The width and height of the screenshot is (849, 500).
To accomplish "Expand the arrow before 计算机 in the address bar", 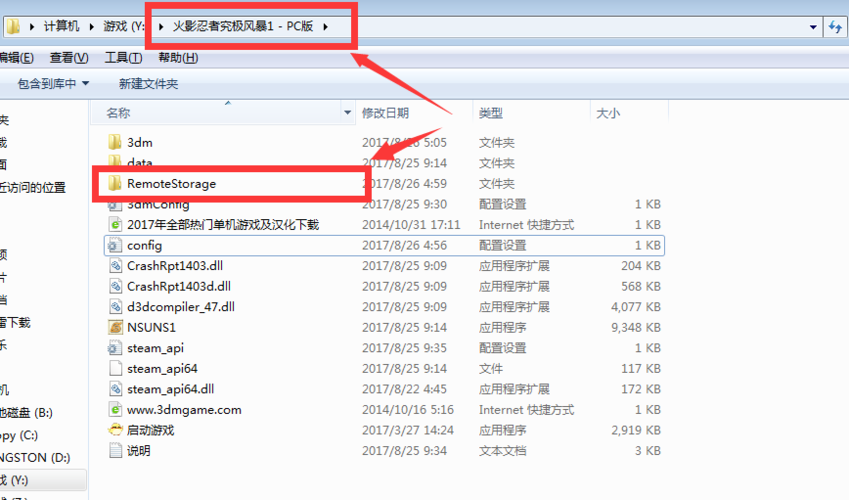I will (31, 27).
